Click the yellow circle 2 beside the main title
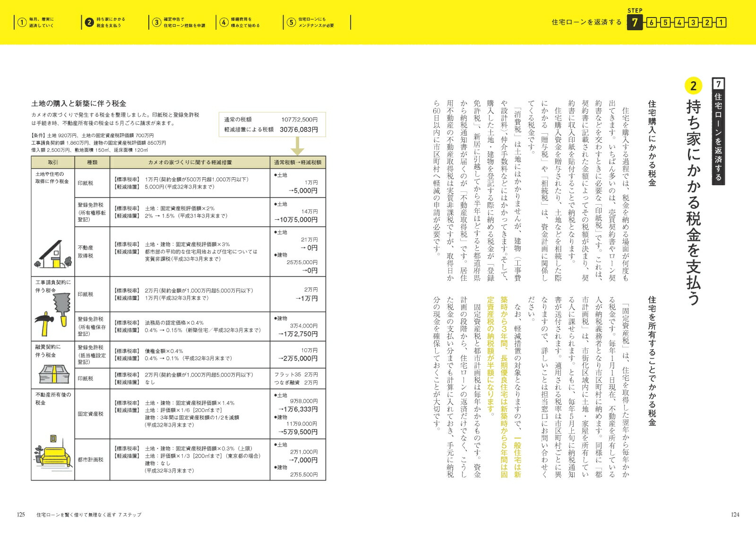The image size is (756, 534). pos(693,86)
